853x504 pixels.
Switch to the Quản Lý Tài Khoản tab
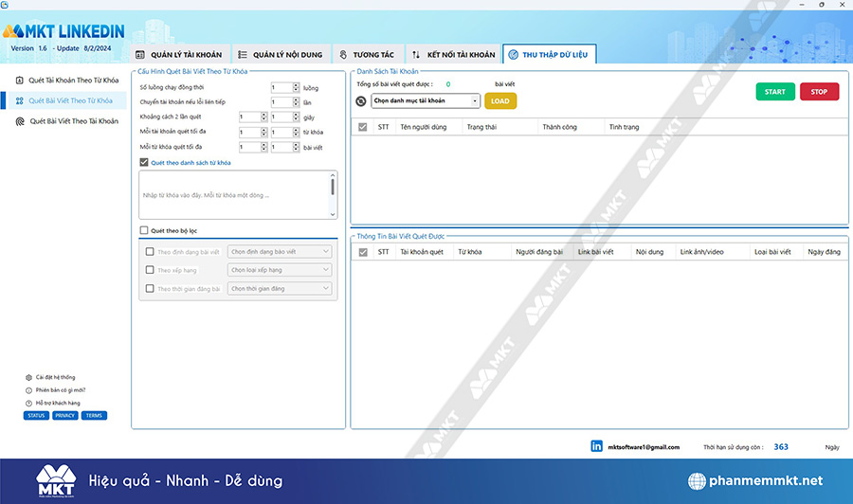(179, 55)
